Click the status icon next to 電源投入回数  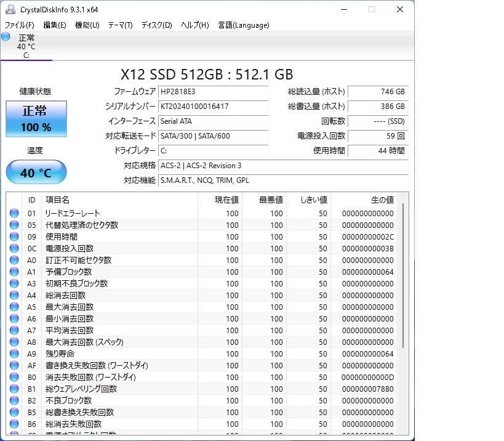[x=14, y=248]
